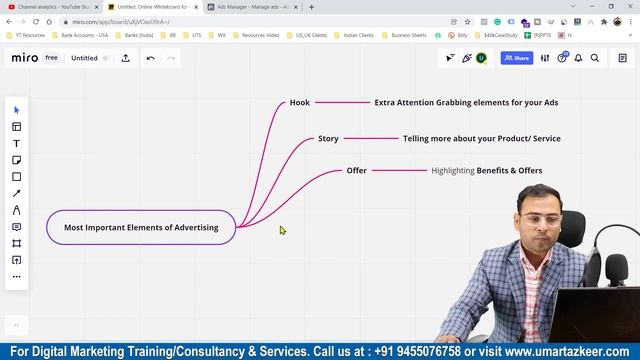Viewport: 640px width, 360px height.
Task: Expand the bookmarks overflow arrow
Action: [x=630, y=35]
